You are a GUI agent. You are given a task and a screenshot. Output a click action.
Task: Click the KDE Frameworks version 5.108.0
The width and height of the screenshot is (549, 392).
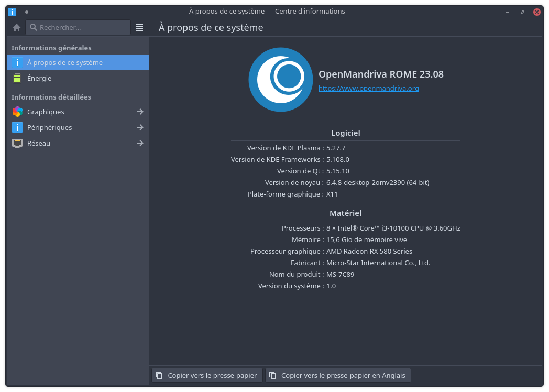(338, 160)
